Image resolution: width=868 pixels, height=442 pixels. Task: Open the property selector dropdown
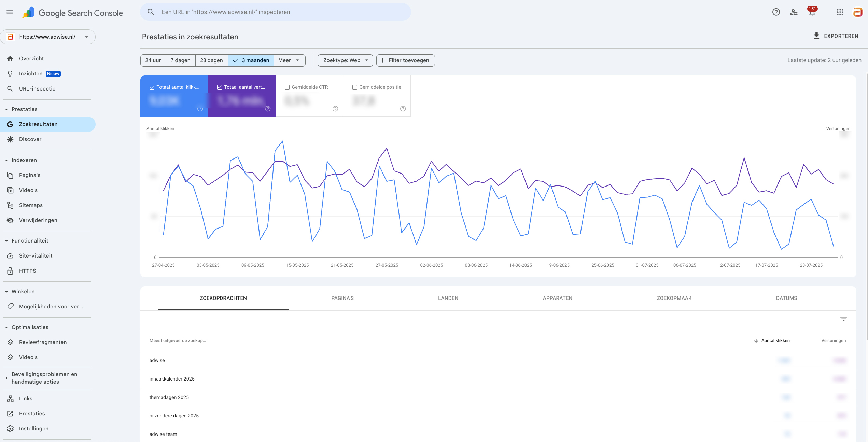(x=48, y=37)
